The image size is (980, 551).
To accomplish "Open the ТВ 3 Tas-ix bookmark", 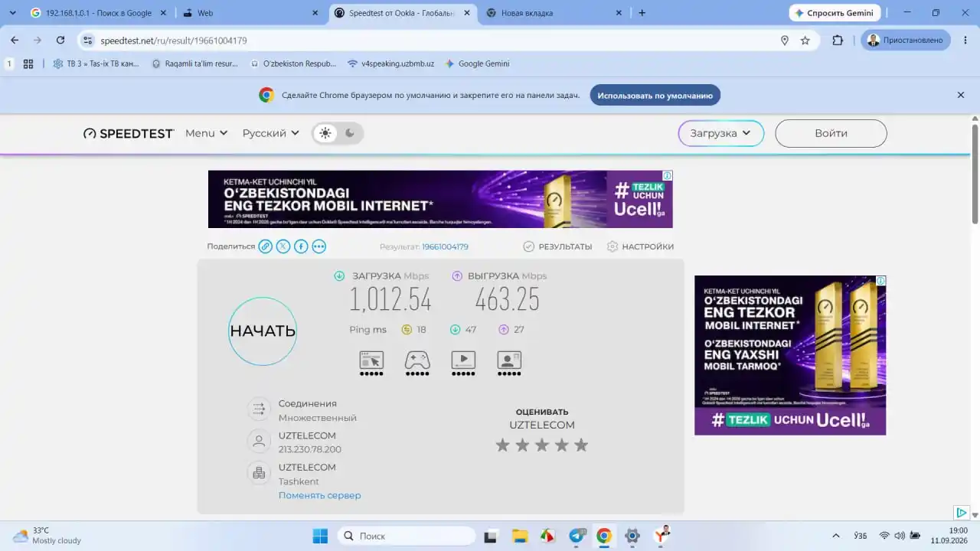I will click(x=96, y=64).
